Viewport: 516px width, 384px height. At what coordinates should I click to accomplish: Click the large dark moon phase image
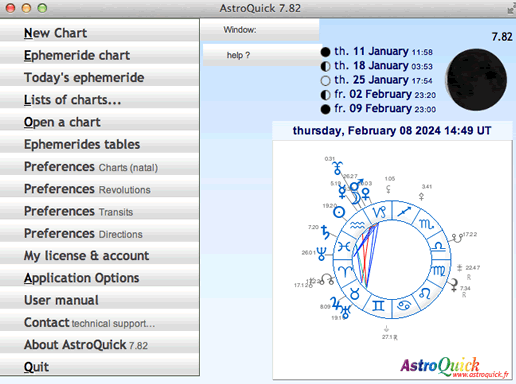476,80
